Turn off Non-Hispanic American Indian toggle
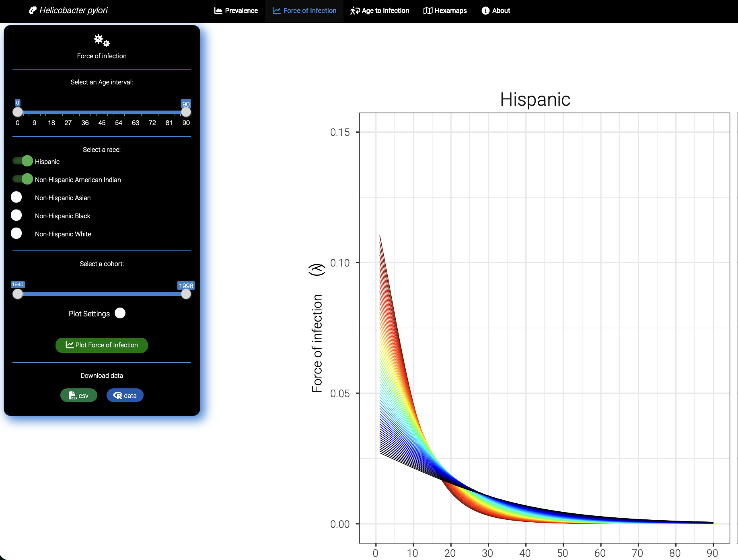Screen dimensions: 738x560 (23, 179)
